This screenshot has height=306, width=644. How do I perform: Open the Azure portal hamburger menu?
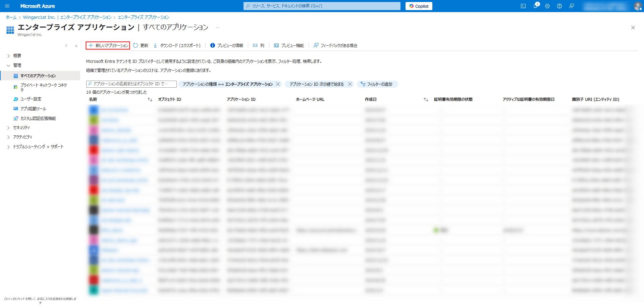click(7, 6)
